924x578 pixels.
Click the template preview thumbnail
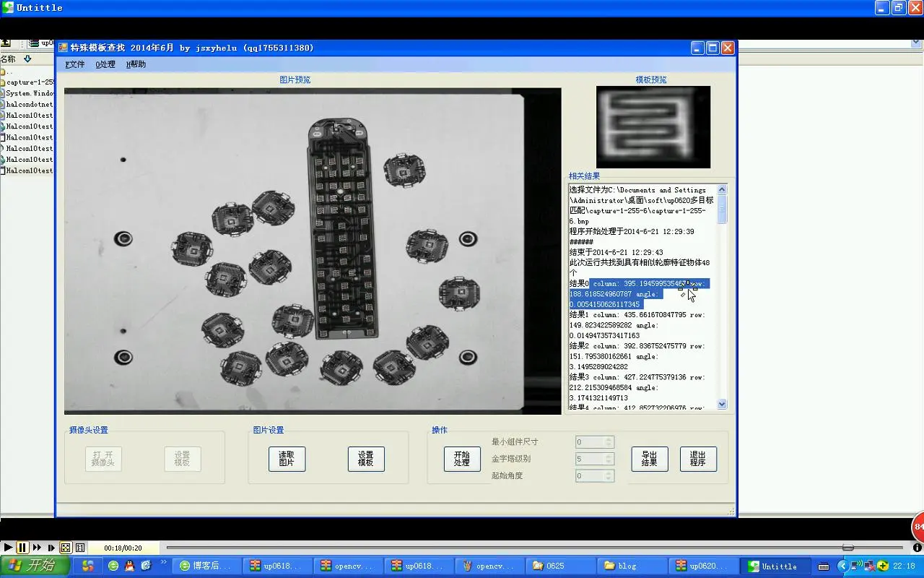[x=653, y=126]
